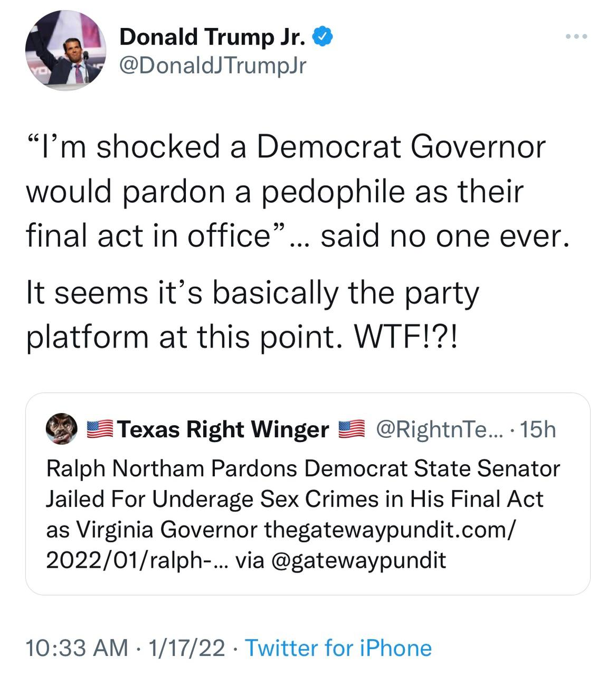This screenshot has height=676, width=616.
Task: Open the tweet's three-dot more options menu
Action: point(576,36)
